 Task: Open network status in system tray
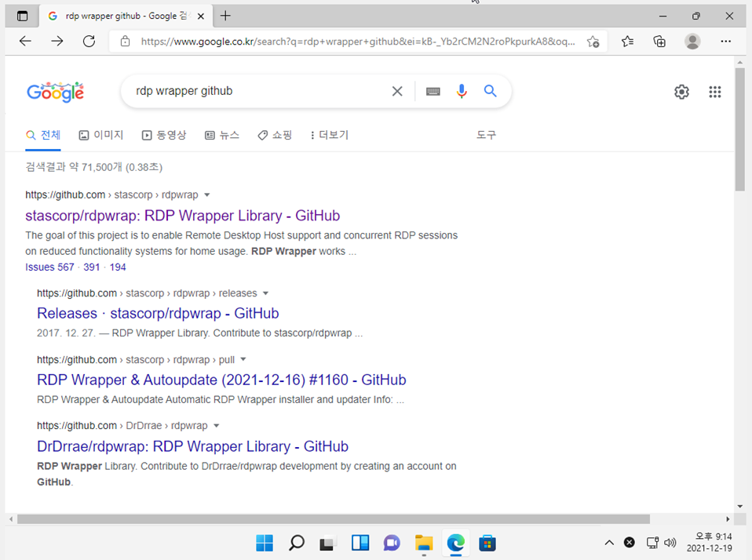(x=653, y=542)
